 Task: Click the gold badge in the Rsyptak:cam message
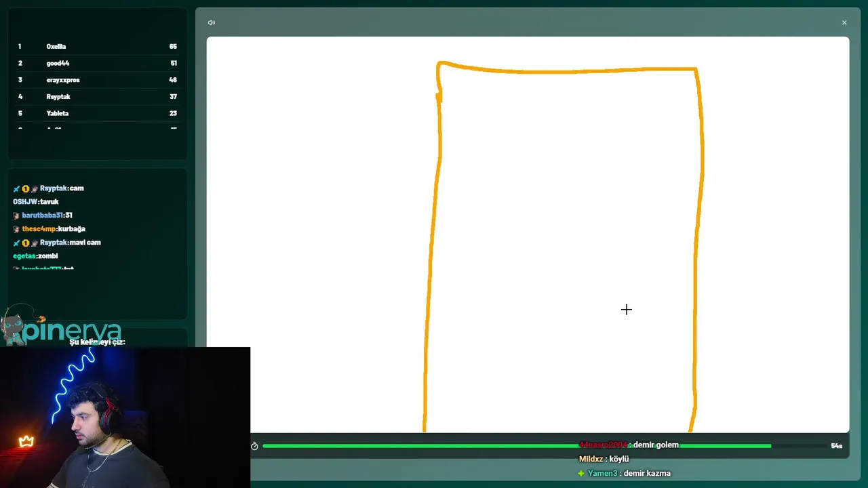(26, 188)
